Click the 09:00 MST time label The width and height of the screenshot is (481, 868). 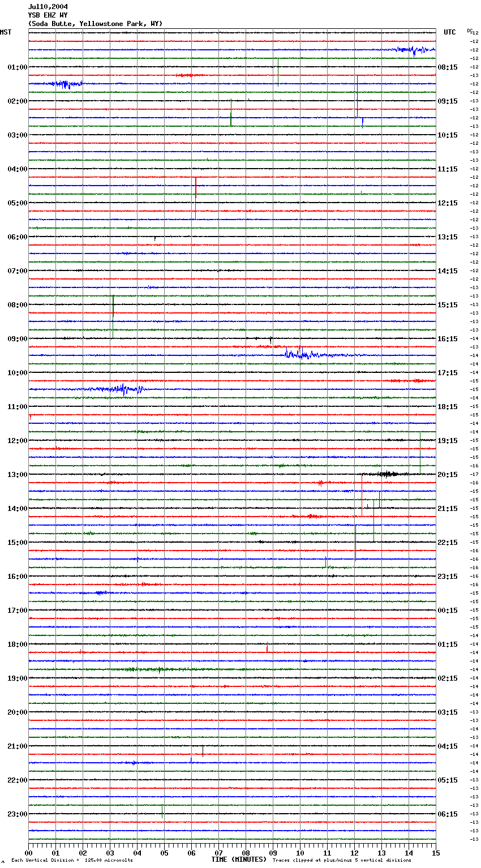click(x=18, y=339)
